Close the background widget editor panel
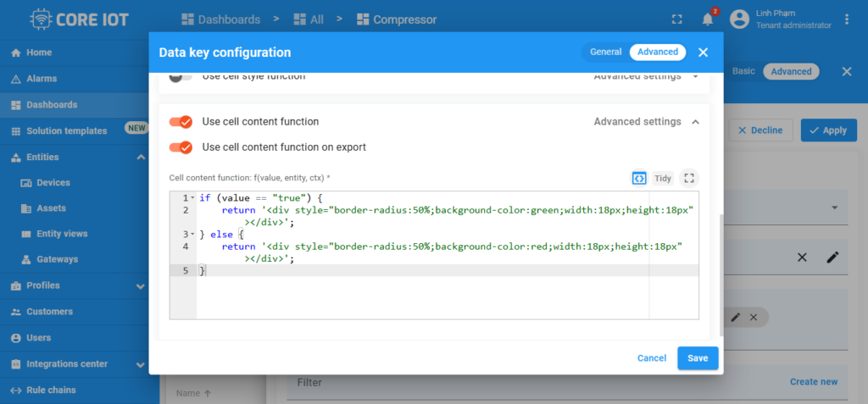Image resolution: width=868 pixels, height=404 pixels. pyautogui.click(x=847, y=71)
